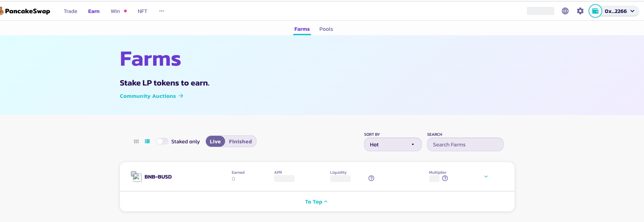The height and width of the screenshot is (222, 644).
Task: Click the BNB-BUSD farm name
Action: [x=158, y=177]
